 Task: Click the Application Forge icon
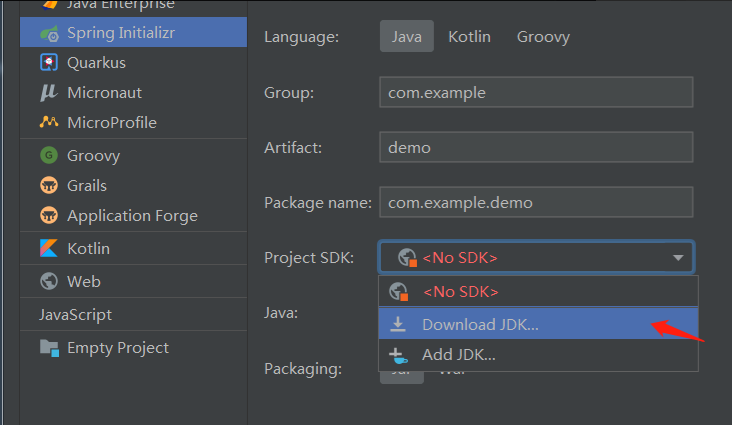coord(49,215)
